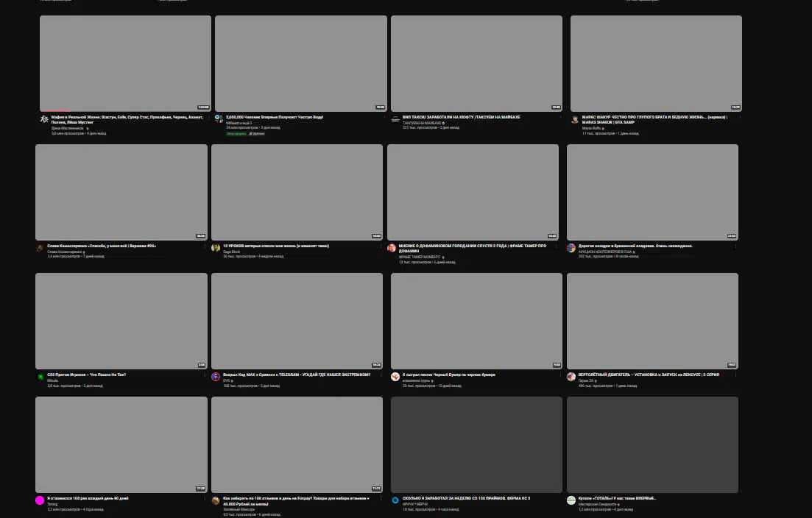Play the ВЕРТОЛЁТНЫЙ ДВИГАТЕЛЬ video thumbnail
This screenshot has width=812, height=518.
click(x=652, y=321)
